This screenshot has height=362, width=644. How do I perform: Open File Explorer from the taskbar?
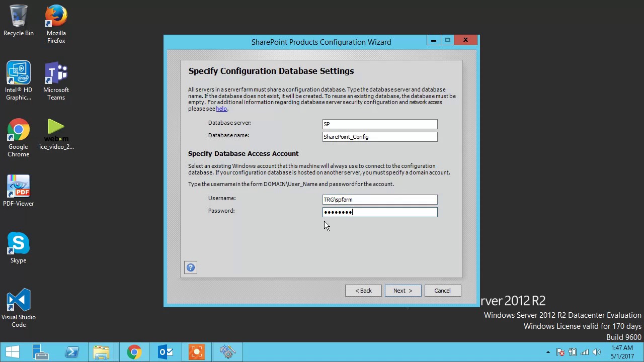101,352
